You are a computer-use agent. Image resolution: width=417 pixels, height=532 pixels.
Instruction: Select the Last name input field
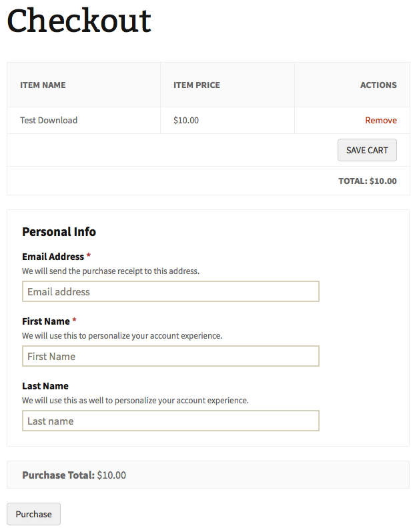[170, 421]
